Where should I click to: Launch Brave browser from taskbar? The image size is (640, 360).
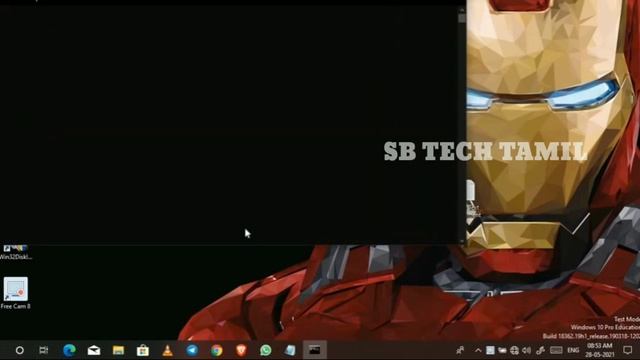pos(241,350)
